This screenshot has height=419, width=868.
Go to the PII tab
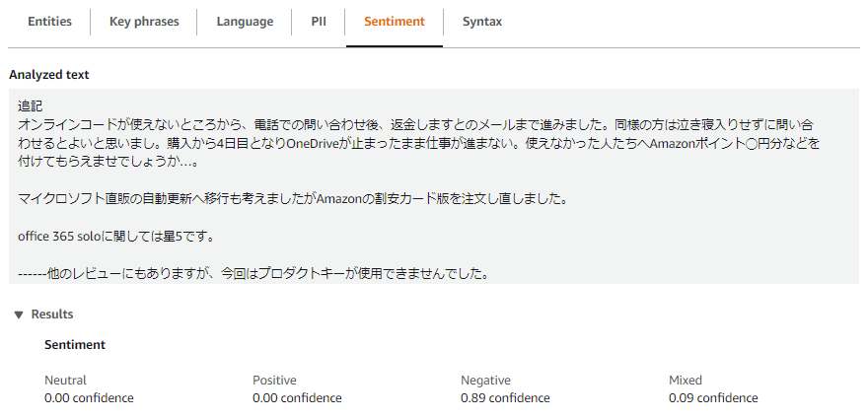click(319, 22)
